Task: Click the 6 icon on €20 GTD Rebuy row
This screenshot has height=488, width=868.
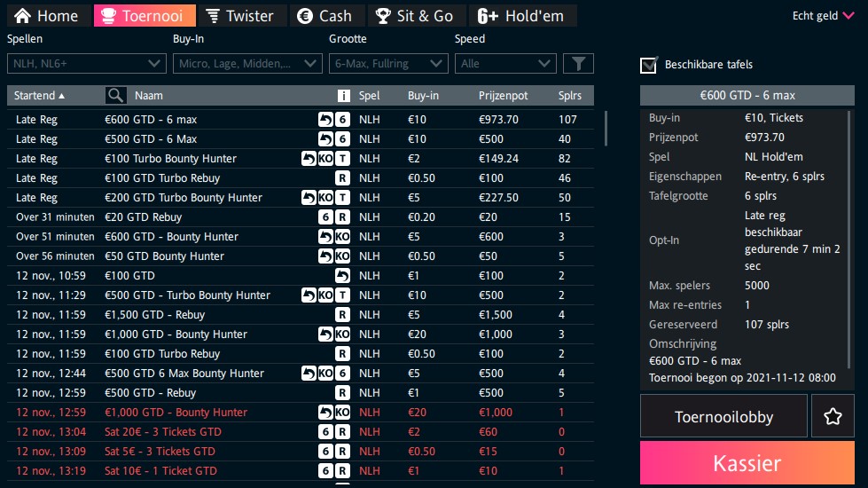Action: [325, 217]
